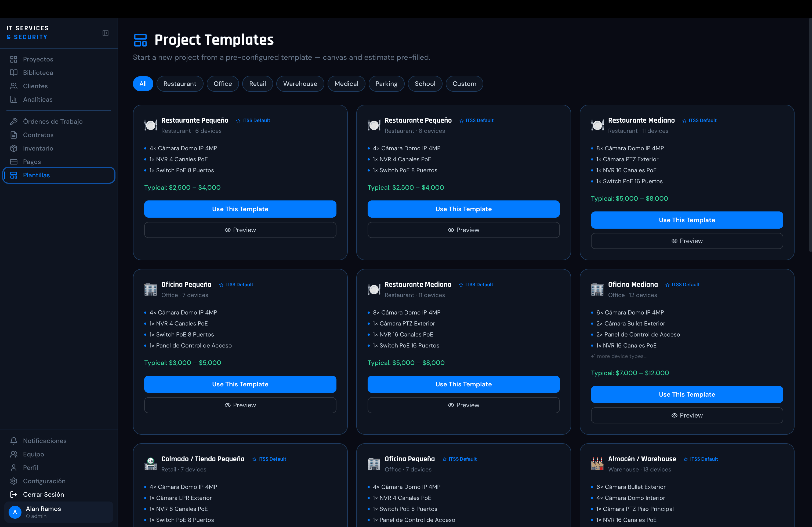Switch to the School filter
The image size is (812, 527).
pyautogui.click(x=425, y=83)
